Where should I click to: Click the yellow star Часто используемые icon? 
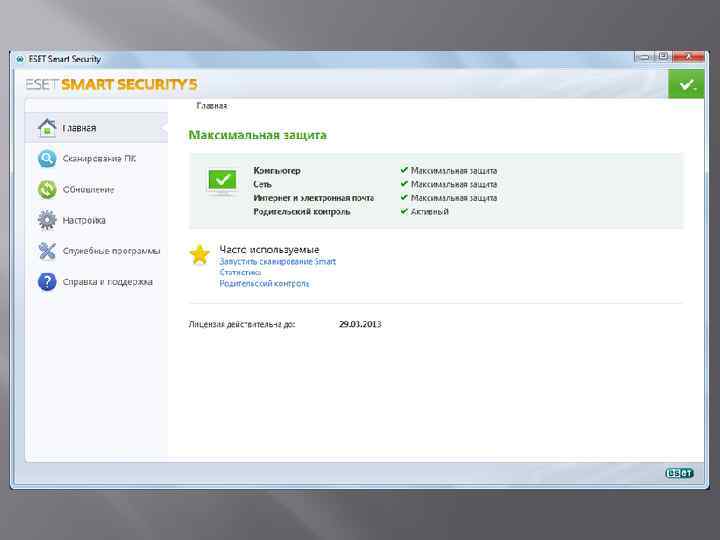200,254
